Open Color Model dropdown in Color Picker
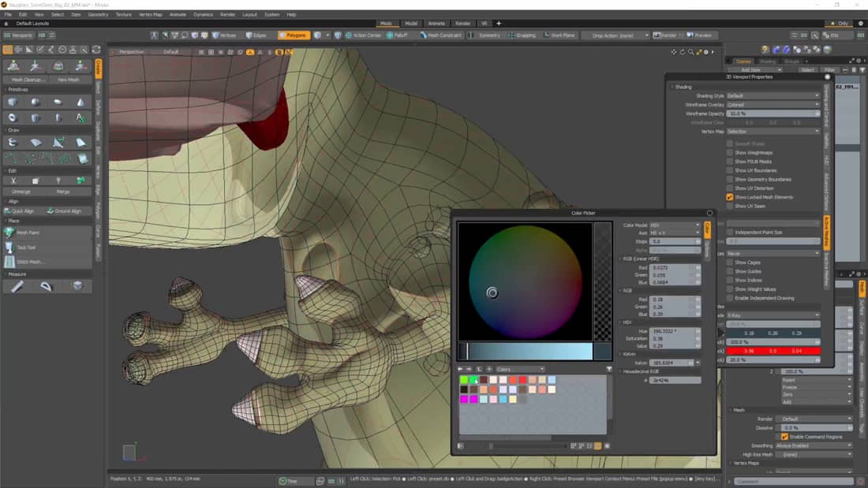868x488 pixels. pyautogui.click(x=675, y=225)
